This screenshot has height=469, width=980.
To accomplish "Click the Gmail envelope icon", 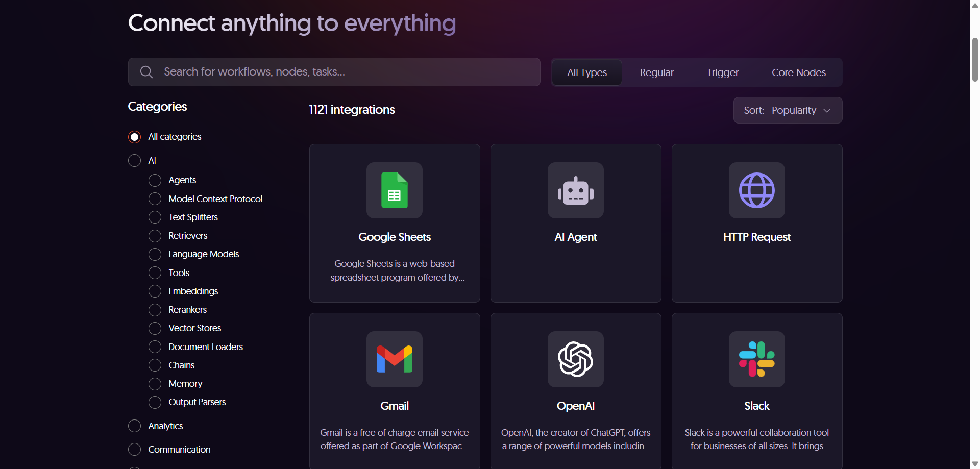I will coord(395,359).
